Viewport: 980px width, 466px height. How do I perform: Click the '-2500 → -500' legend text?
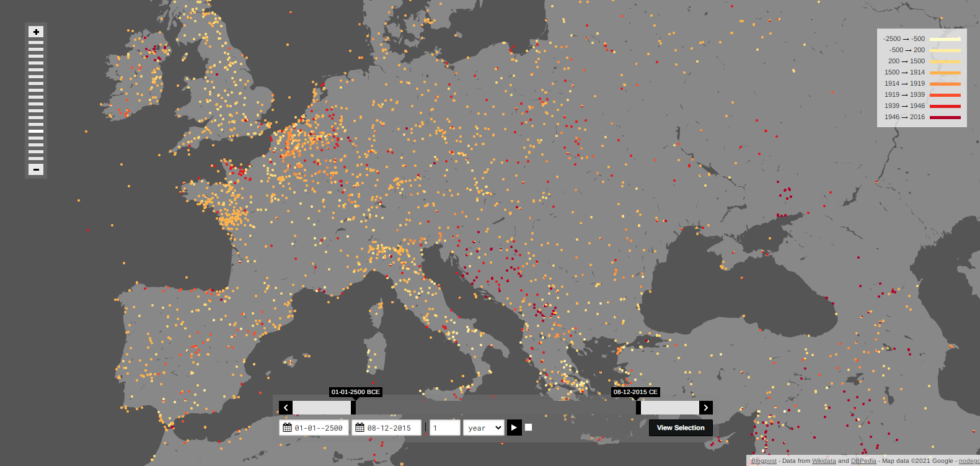click(904, 38)
